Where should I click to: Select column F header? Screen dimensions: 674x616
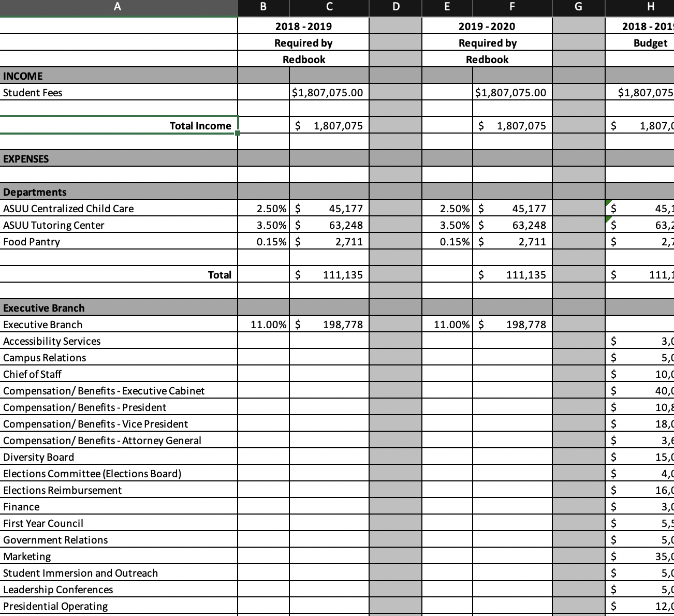point(512,7)
